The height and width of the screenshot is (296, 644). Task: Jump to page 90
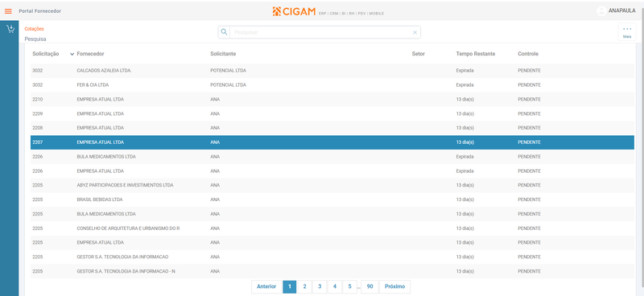pyautogui.click(x=369, y=286)
